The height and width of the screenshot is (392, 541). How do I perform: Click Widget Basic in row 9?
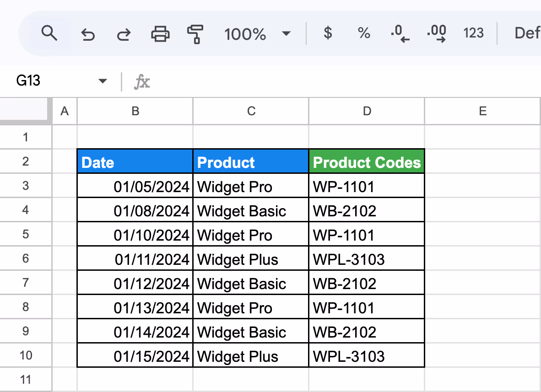(x=251, y=331)
